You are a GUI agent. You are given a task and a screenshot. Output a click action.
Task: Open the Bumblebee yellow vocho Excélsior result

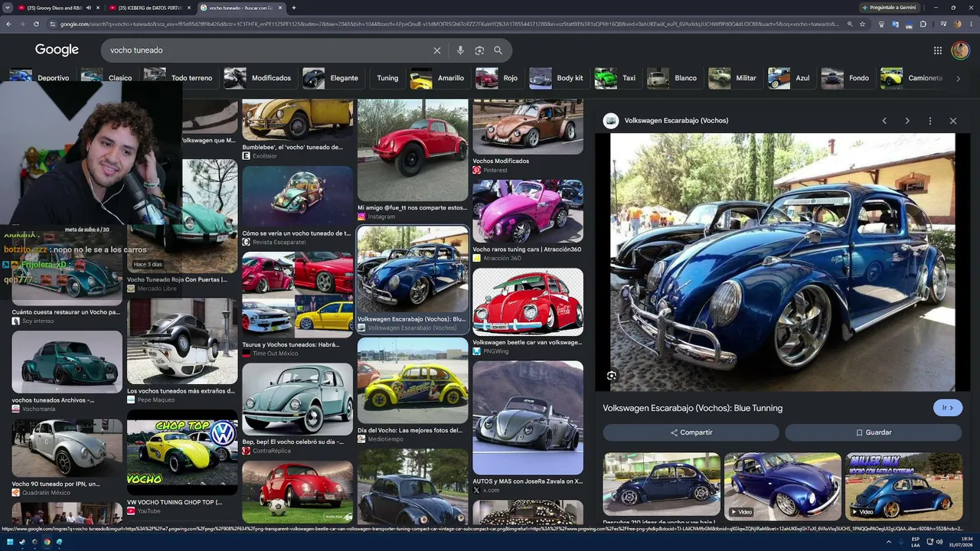click(297, 129)
